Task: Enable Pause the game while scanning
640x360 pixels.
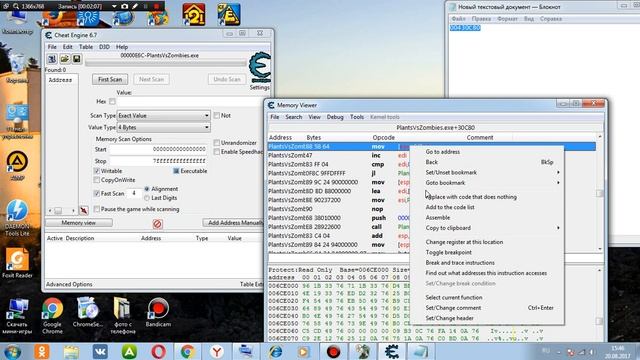Action: (x=97, y=209)
